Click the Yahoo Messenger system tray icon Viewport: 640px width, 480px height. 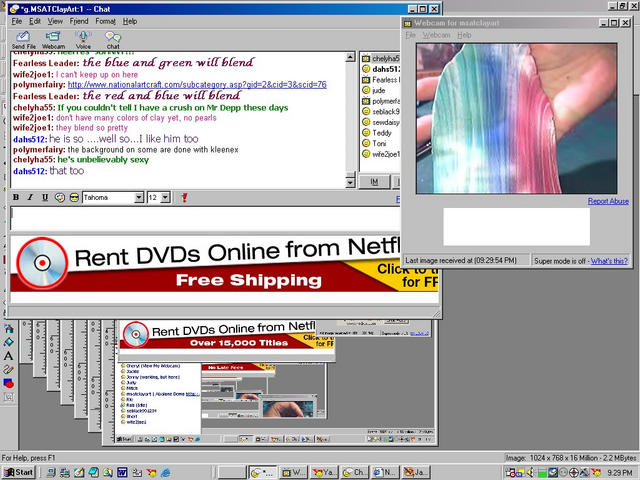click(x=596, y=472)
